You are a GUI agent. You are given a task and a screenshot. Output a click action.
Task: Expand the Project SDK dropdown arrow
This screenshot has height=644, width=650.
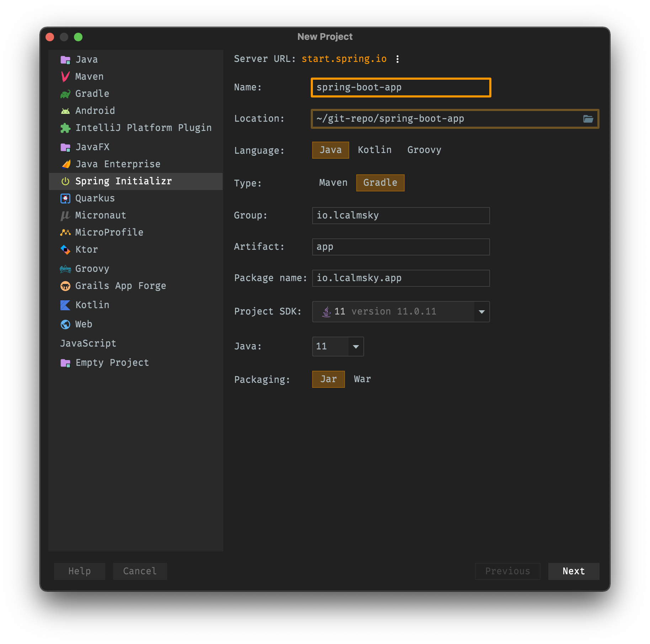(x=482, y=312)
